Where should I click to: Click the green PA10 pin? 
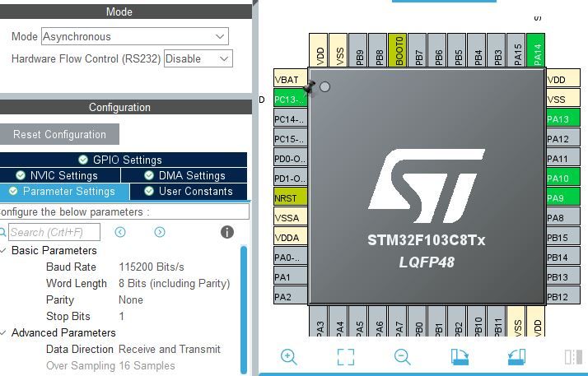563,179
